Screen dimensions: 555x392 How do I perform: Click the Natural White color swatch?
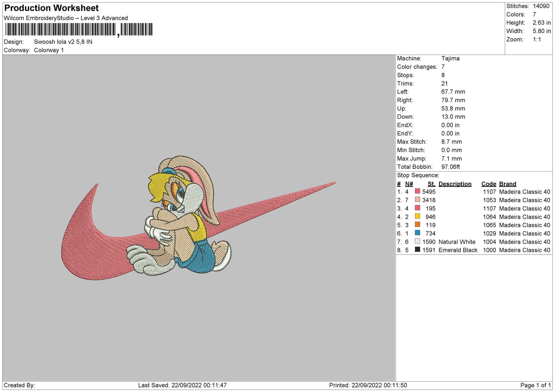click(417, 241)
